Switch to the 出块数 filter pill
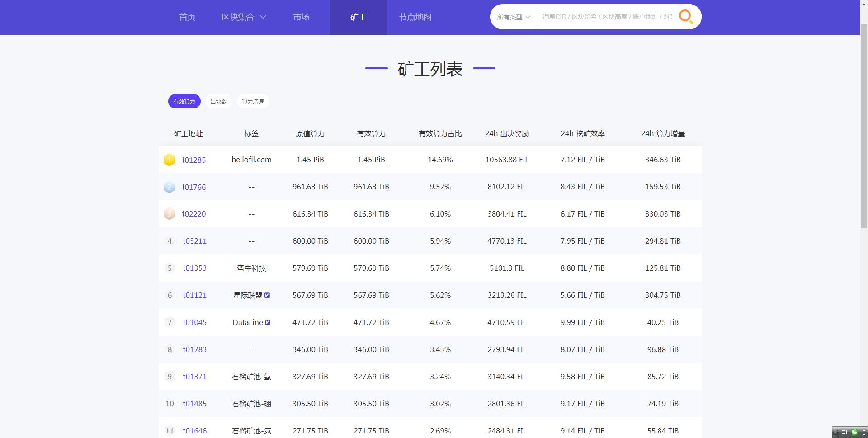Screen dimensions: 868x438 (219, 101)
